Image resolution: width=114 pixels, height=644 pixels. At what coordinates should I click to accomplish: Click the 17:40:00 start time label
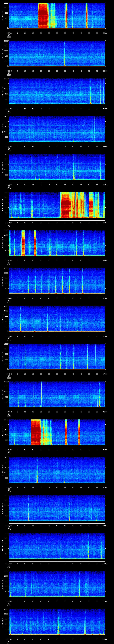tap(9, 147)
